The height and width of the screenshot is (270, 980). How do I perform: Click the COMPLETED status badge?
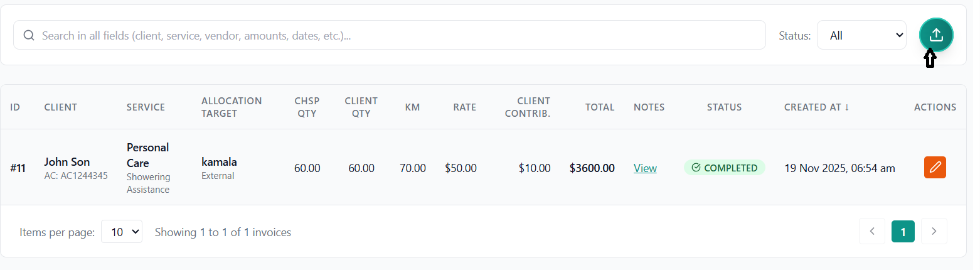click(x=724, y=168)
